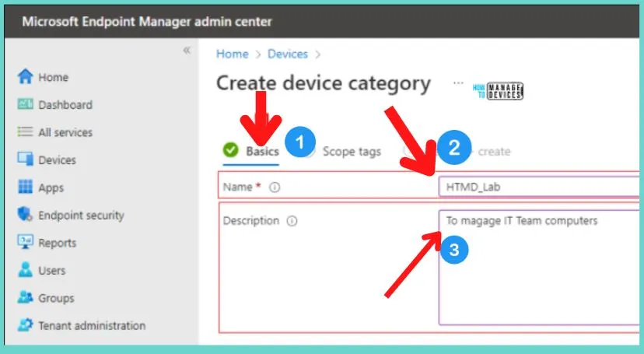Open All services in the left navigation
644x354 pixels.
click(x=65, y=132)
